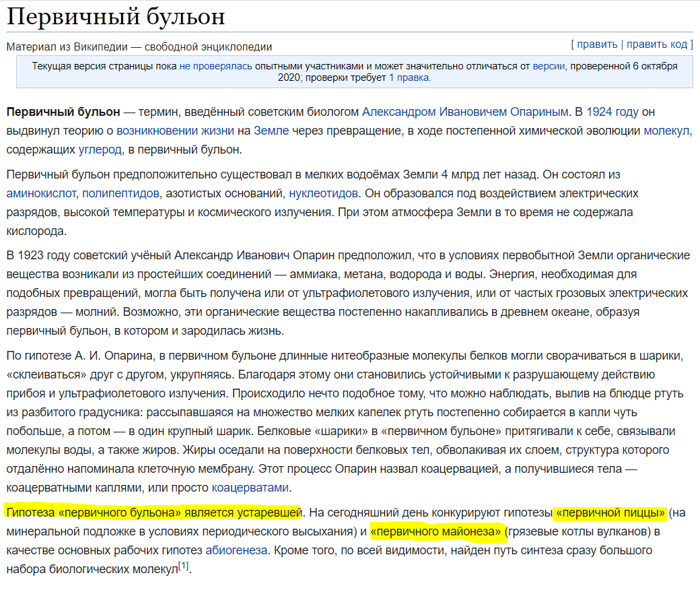
Task: Open the «полипептидов» link
Action: pyautogui.click(x=120, y=193)
